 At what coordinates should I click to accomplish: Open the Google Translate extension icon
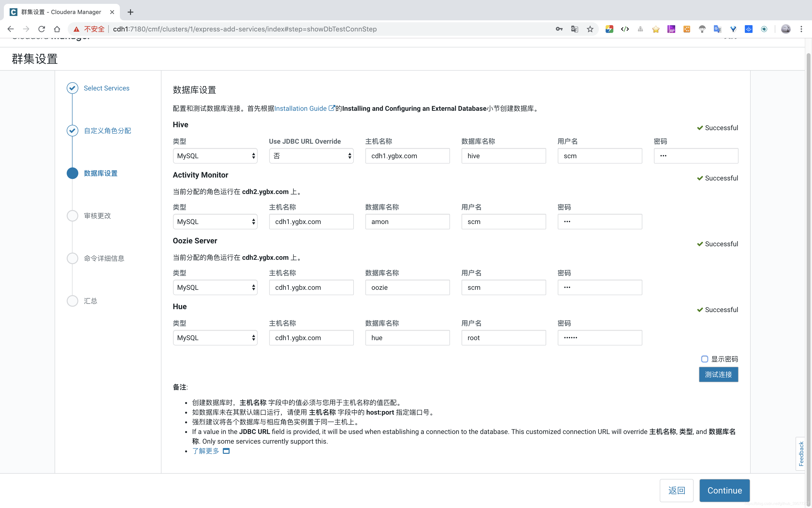click(717, 29)
